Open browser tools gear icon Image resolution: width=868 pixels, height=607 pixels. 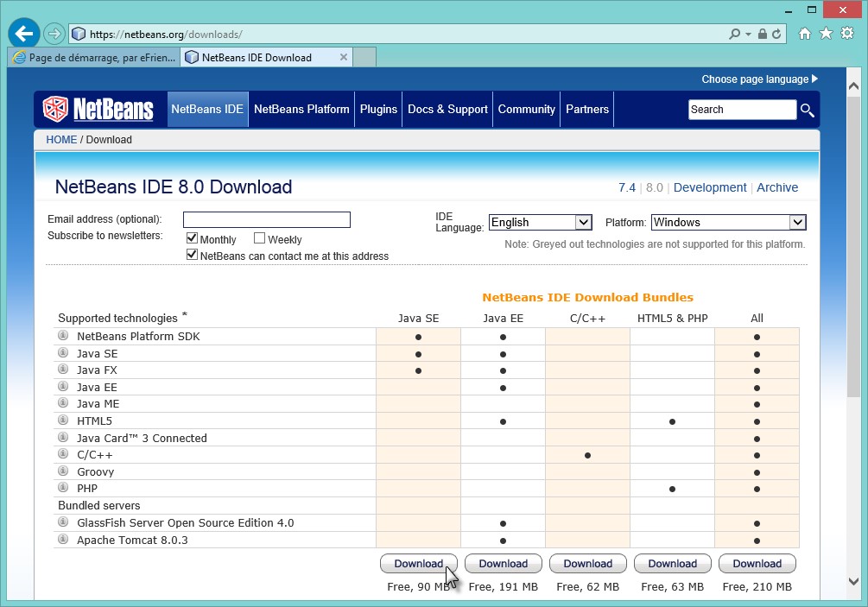click(x=847, y=34)
